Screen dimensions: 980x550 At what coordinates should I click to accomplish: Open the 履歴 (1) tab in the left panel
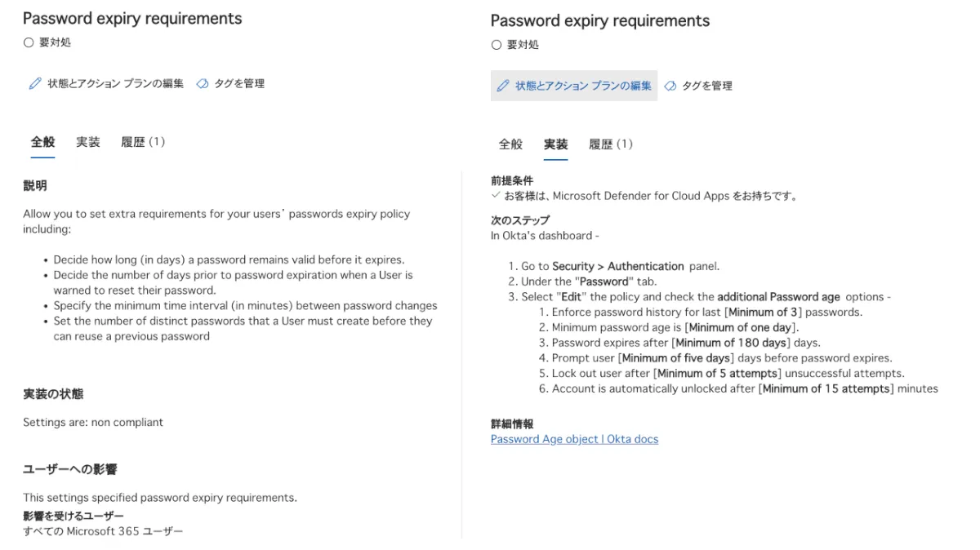143,142
